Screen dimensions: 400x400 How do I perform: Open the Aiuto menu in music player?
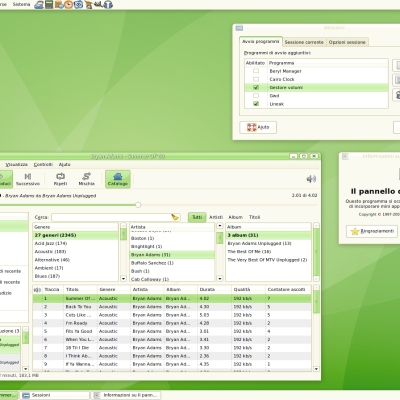64,164
